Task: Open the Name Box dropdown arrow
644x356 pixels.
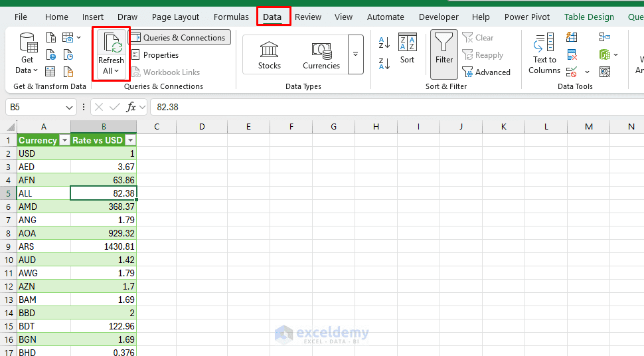Action: [x=69, y=108]
